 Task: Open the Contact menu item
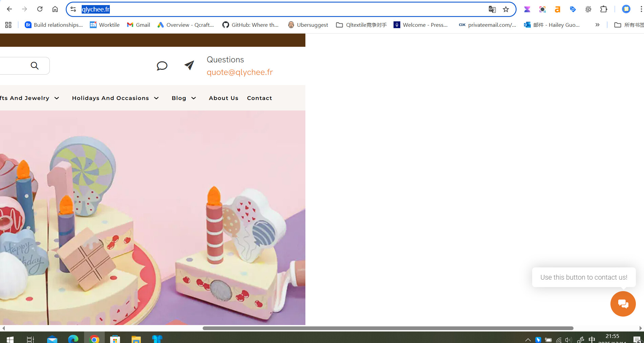tap(259, 98)
